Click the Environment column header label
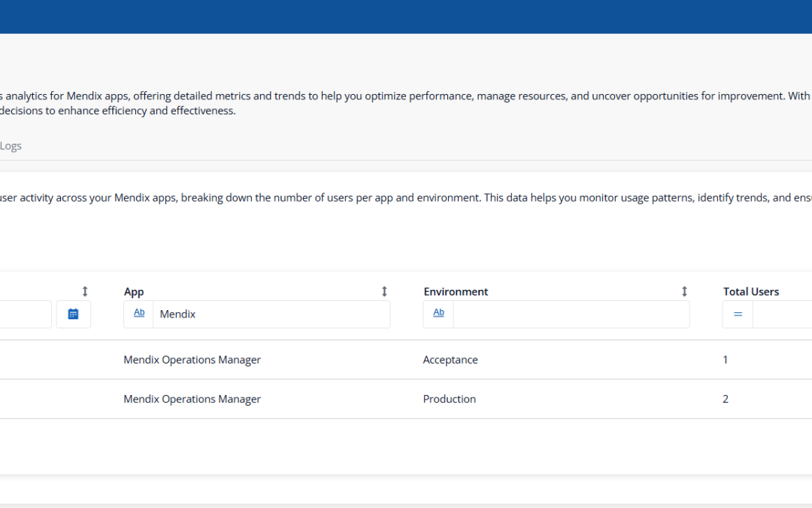 point(456,292)
